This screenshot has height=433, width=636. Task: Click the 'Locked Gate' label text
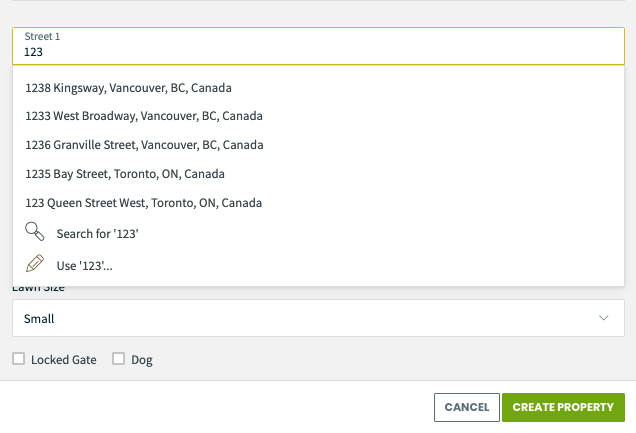pyautogui.click(x=64, y=360)
